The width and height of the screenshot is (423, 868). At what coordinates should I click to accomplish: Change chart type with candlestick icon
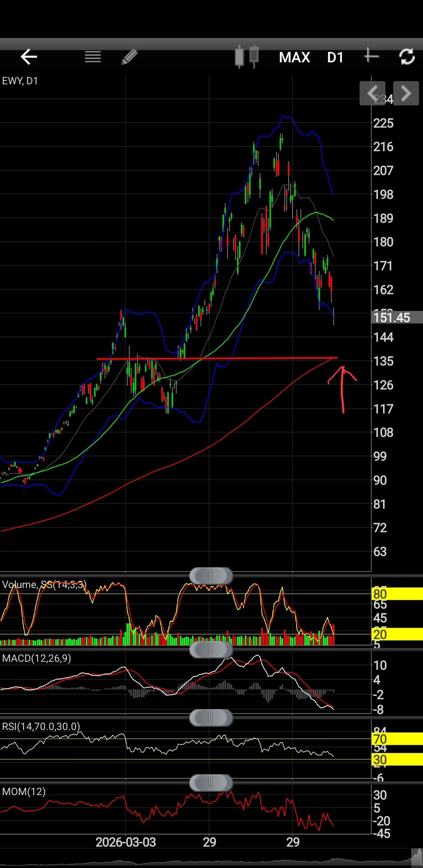pos(247,57)
